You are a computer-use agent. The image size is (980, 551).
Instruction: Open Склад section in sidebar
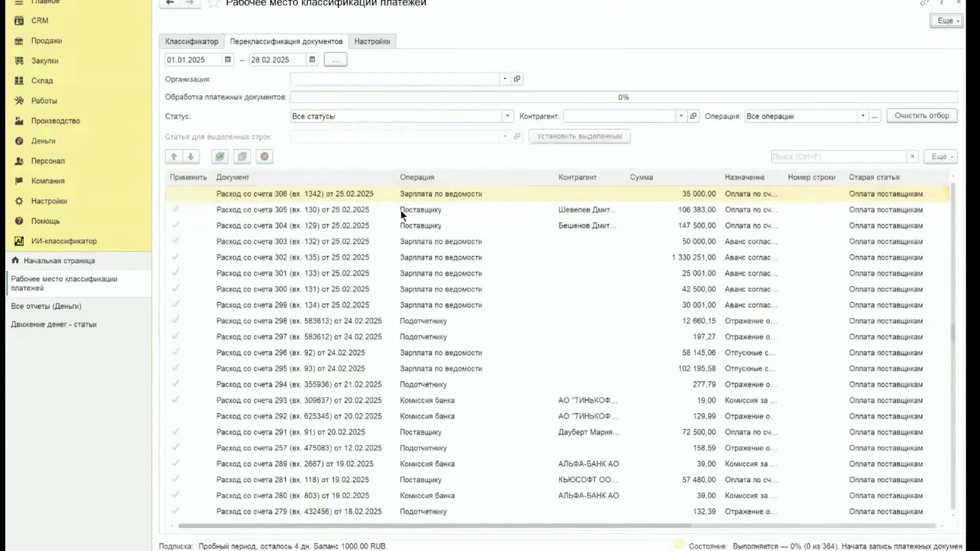click(42, 81)
